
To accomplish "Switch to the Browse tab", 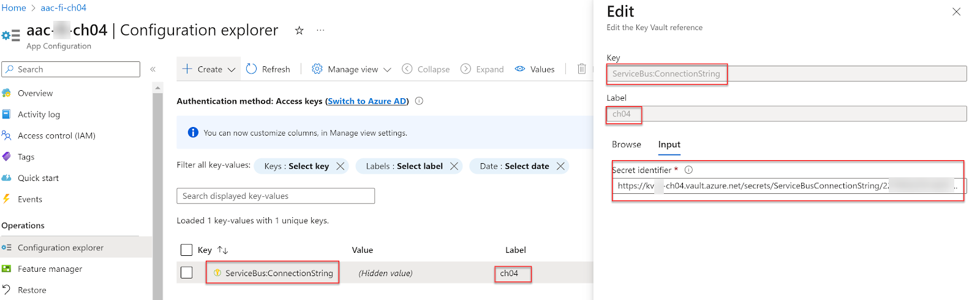I will tap(627, 144).
